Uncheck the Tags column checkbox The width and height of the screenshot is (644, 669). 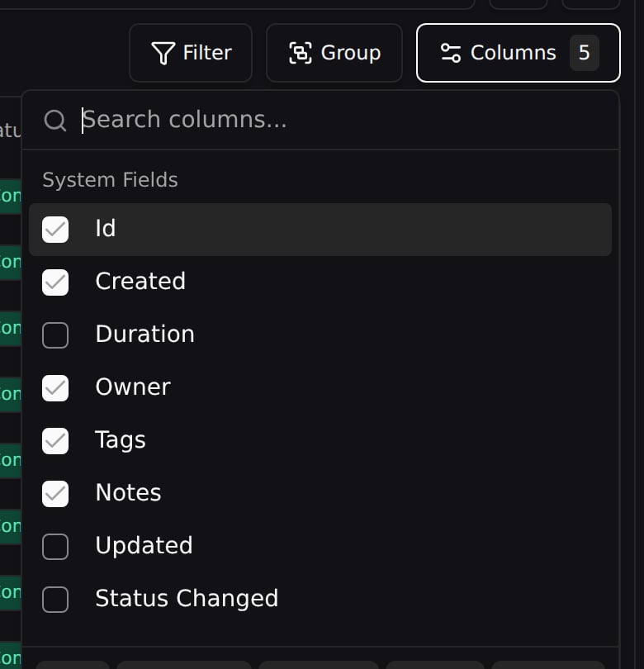click(x=55, y=441)
